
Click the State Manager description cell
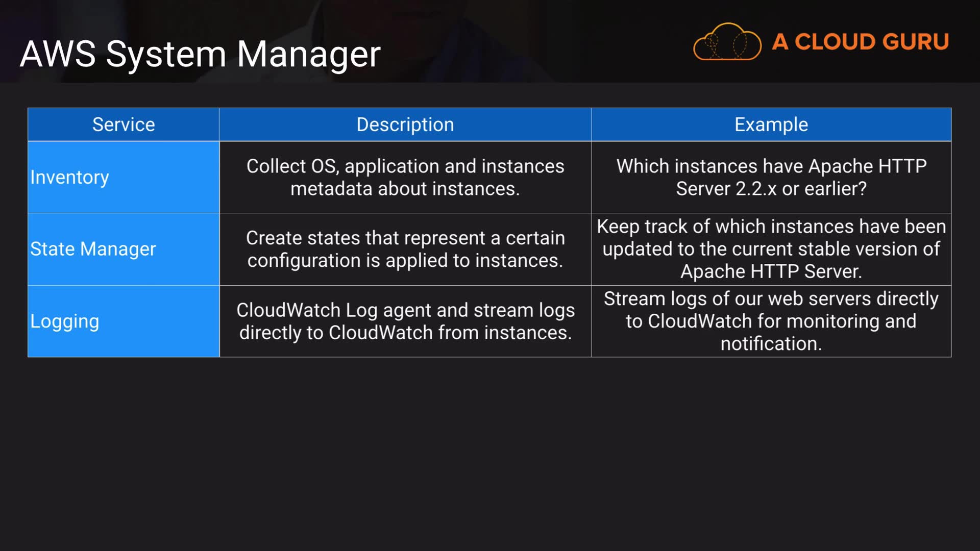click(405, 249)
